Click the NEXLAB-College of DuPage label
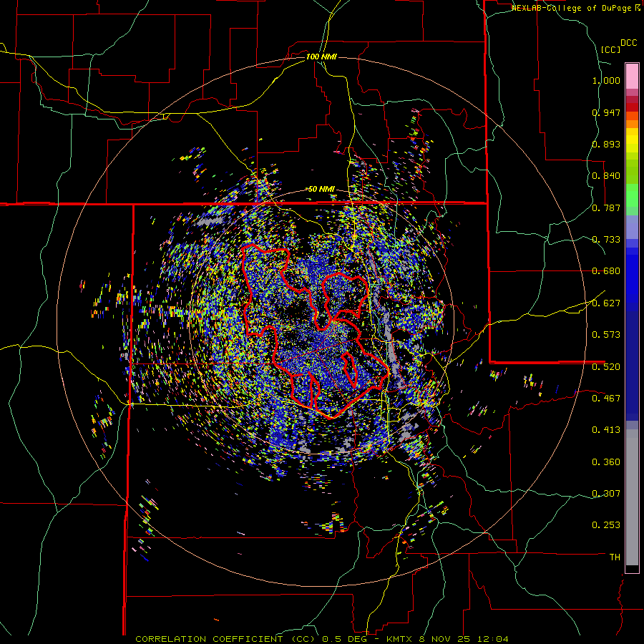The height and width of the screenshot is (644, 644). 572,8
